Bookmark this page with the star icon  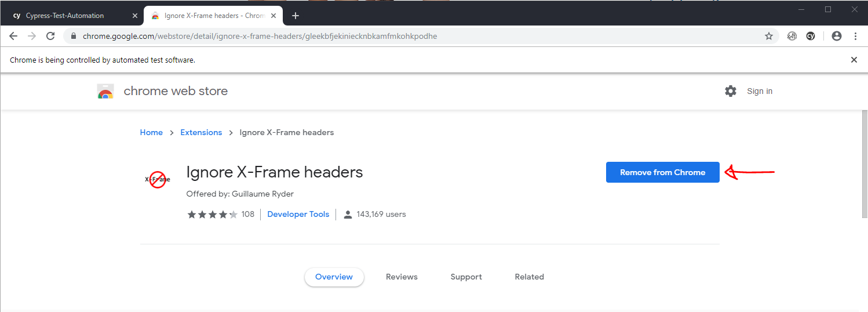769,36
